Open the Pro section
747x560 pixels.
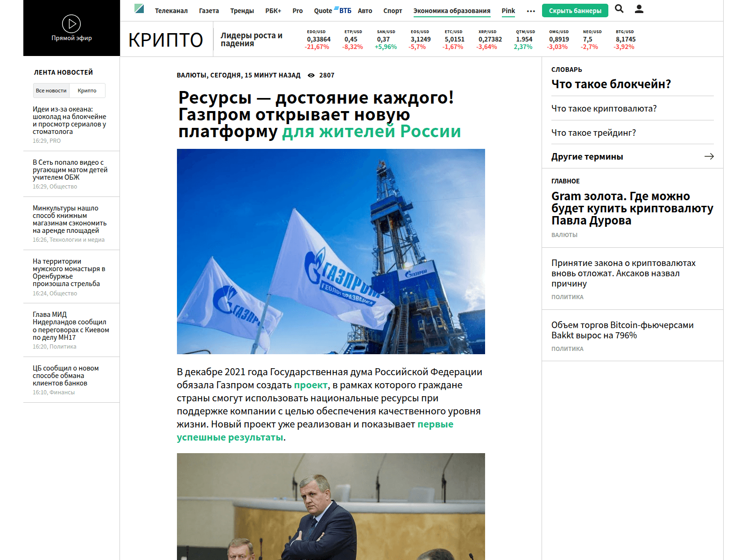[x=297, y=11]
